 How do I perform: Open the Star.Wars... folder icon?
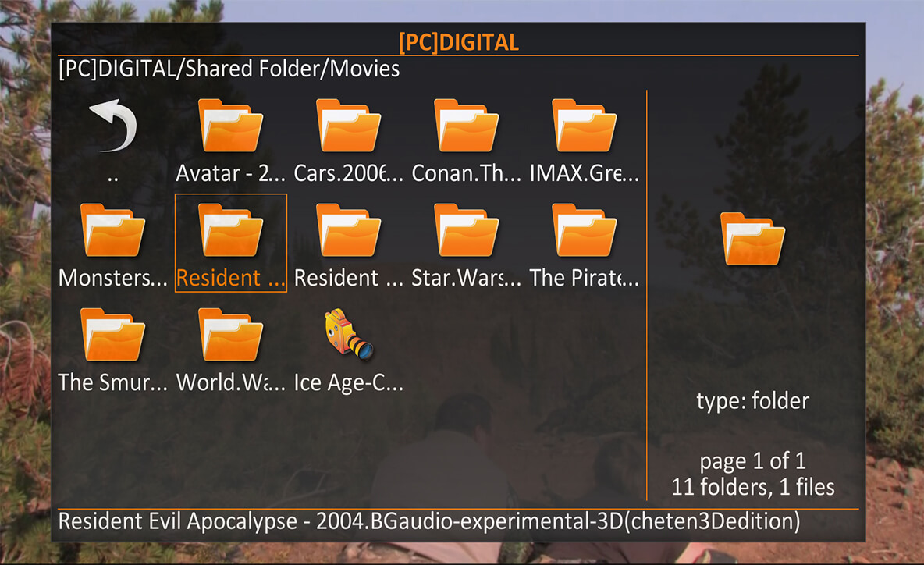(466, 230)
